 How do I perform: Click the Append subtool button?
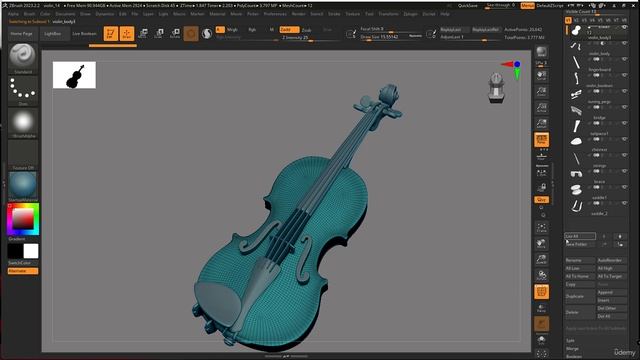click(611, 292)
